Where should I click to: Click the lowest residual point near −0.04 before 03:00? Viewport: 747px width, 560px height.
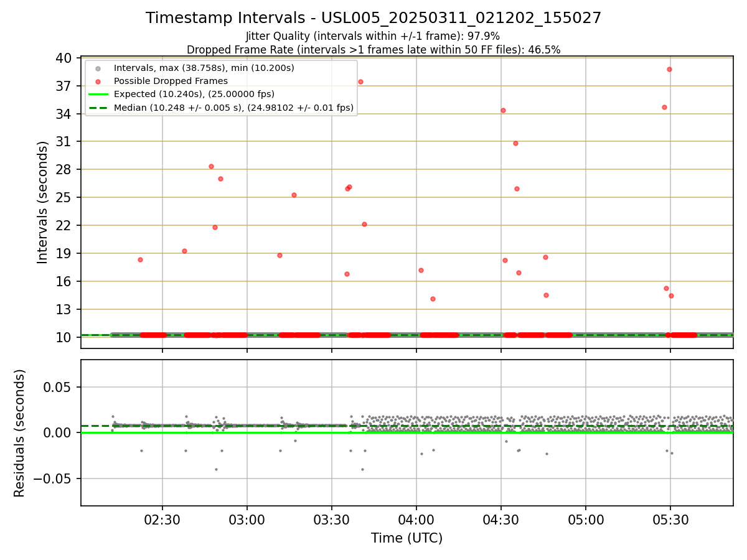tap(216, 469)
